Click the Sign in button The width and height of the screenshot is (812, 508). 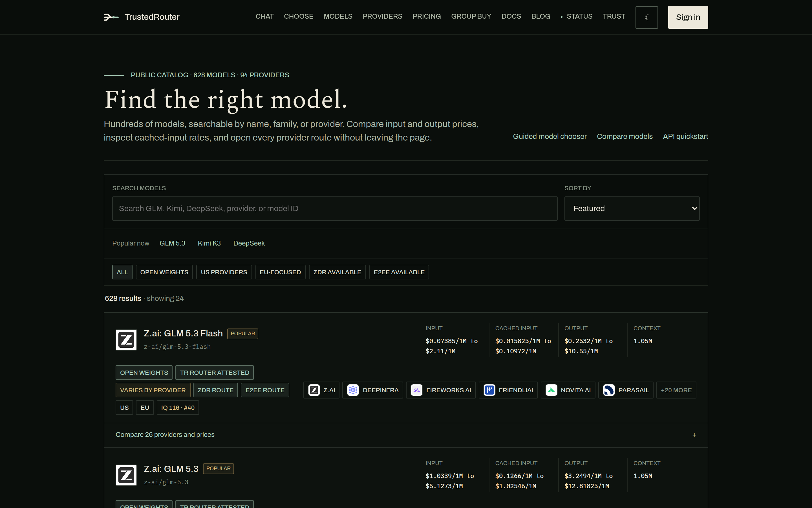[688, 17]
